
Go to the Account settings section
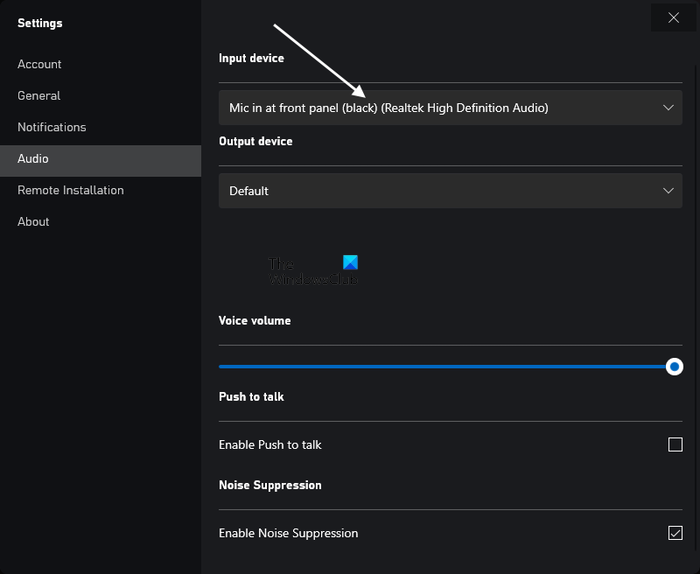pos(40,64)
